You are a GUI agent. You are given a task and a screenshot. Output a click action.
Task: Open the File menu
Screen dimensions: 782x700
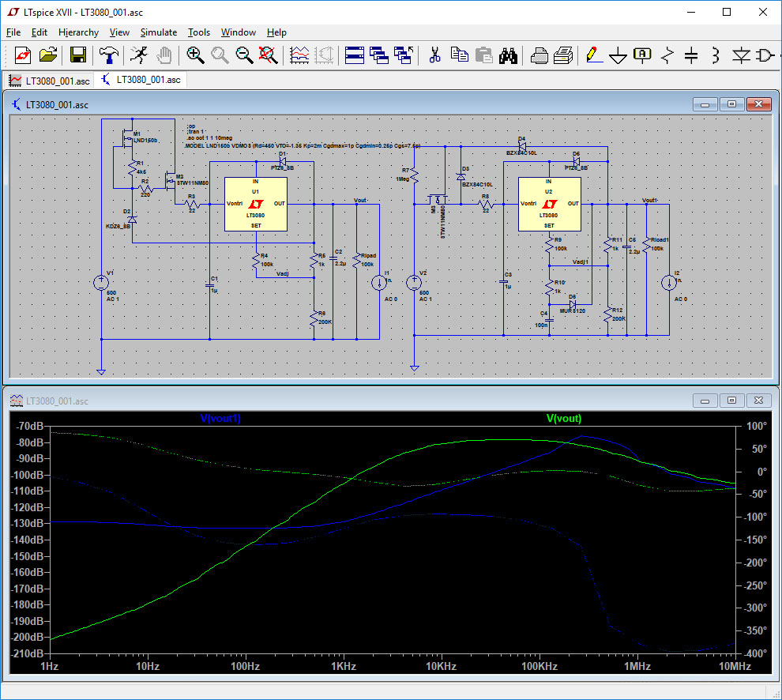[x=13, y=32]
